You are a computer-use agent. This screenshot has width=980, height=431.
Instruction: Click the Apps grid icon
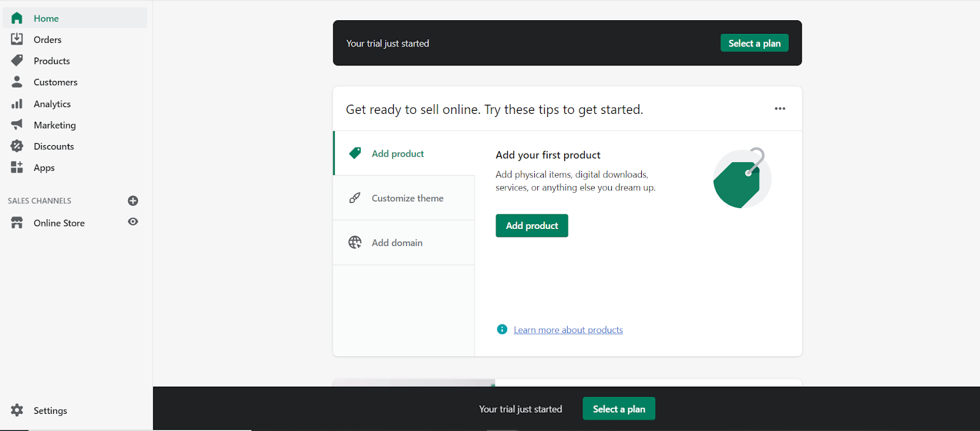point(17,167)
